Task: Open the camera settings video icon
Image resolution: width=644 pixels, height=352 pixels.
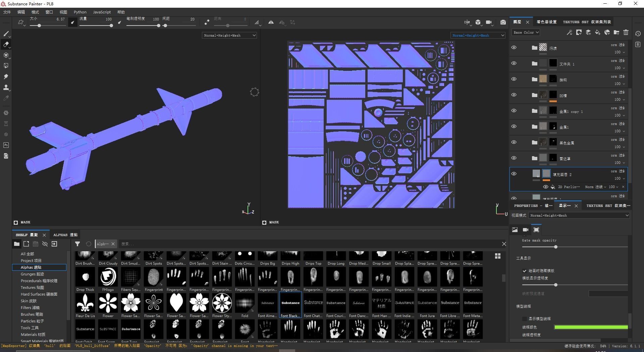Action: [489, 23]
